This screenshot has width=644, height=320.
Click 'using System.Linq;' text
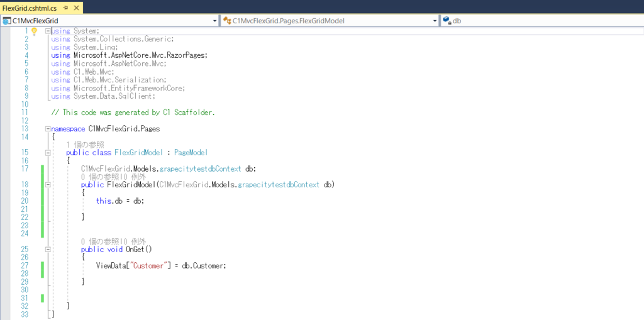tap(85, 47)
